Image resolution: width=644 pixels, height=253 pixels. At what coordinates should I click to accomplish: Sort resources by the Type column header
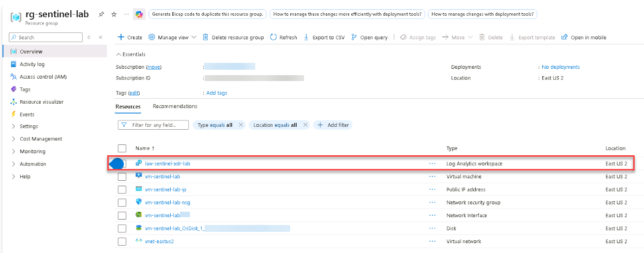click(x=452, y=148)
